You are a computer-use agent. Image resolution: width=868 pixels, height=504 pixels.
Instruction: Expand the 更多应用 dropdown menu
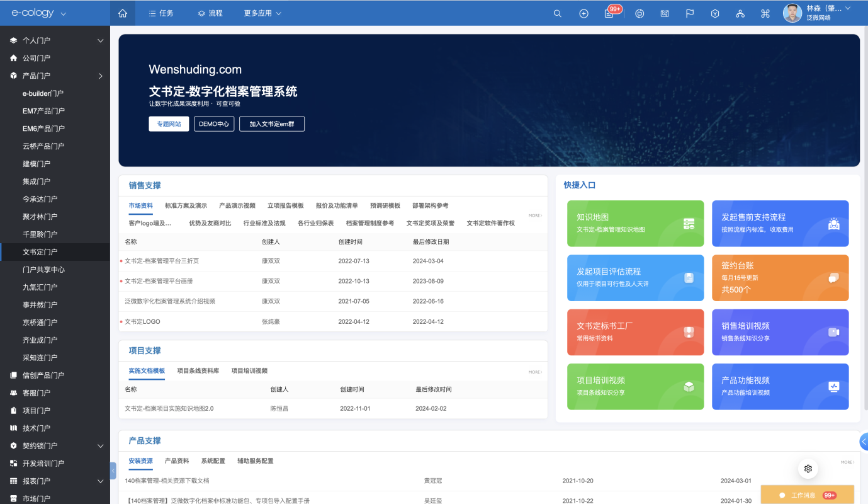tap(262, 13)
